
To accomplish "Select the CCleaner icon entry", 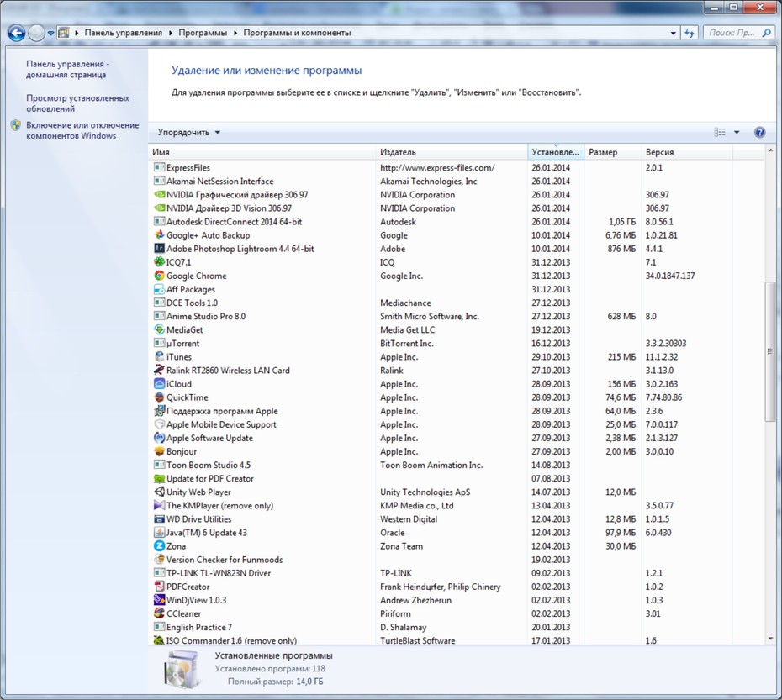I will click(159, 613).
